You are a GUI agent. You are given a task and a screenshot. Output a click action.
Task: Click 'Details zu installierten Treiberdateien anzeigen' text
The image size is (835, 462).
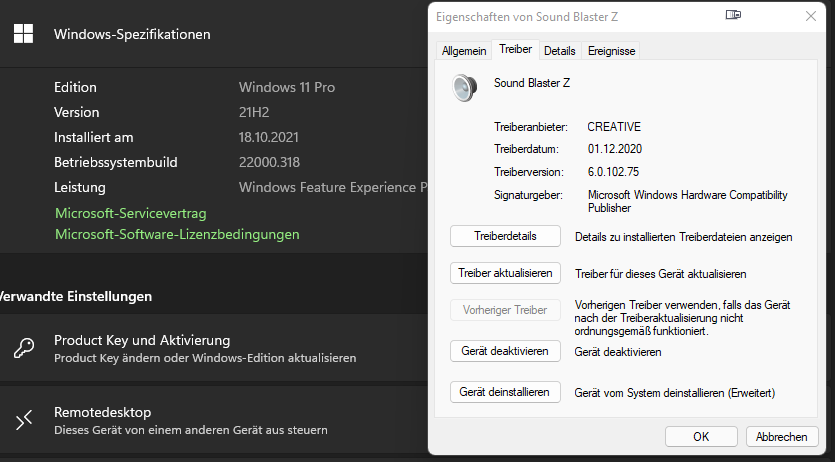pyautogui.click(x=684, y=237)
